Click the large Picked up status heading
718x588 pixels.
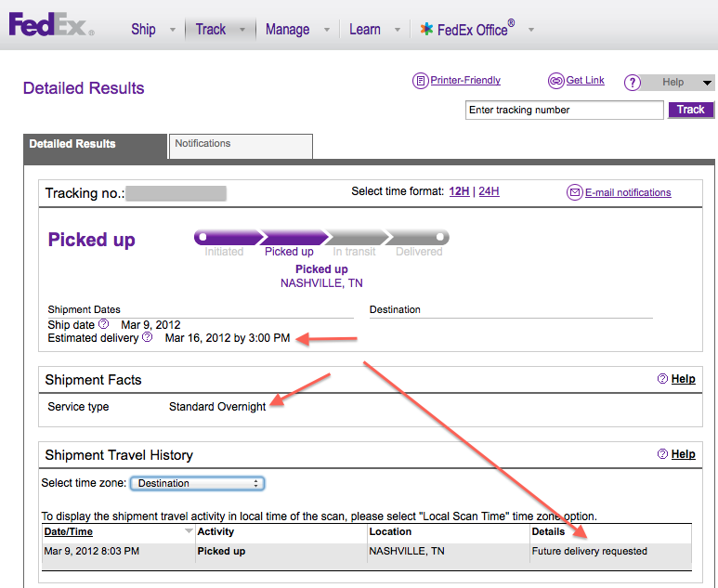pos(92,240)
